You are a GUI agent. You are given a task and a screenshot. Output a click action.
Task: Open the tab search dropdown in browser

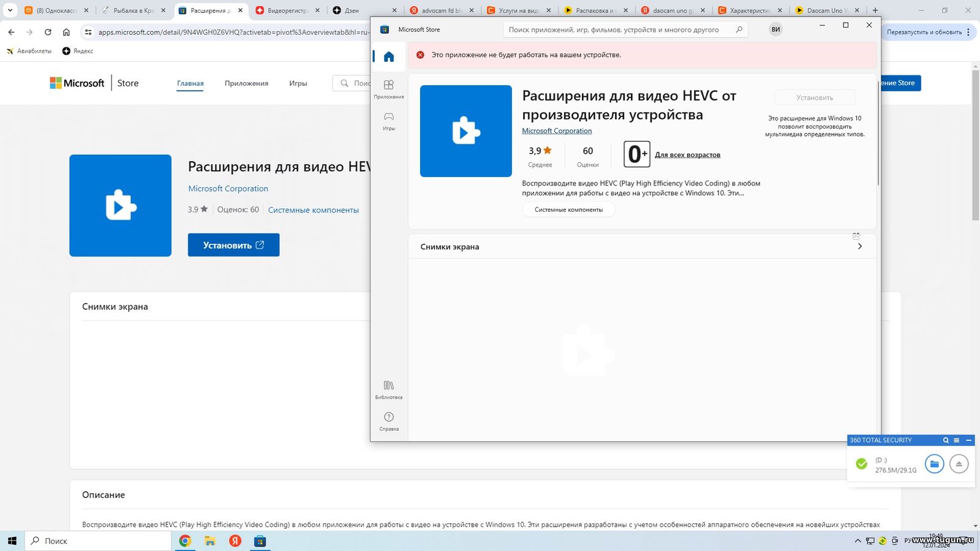coord(10,10)
